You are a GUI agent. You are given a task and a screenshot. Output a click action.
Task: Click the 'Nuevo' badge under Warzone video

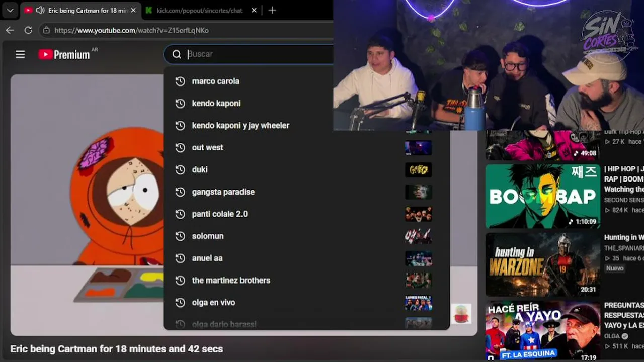615,268
